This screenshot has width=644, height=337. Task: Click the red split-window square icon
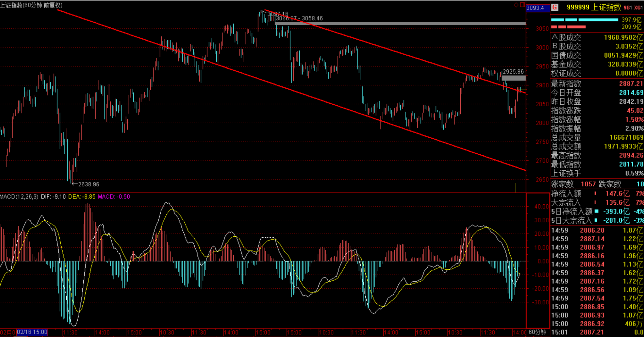click(x=522, y=5)
